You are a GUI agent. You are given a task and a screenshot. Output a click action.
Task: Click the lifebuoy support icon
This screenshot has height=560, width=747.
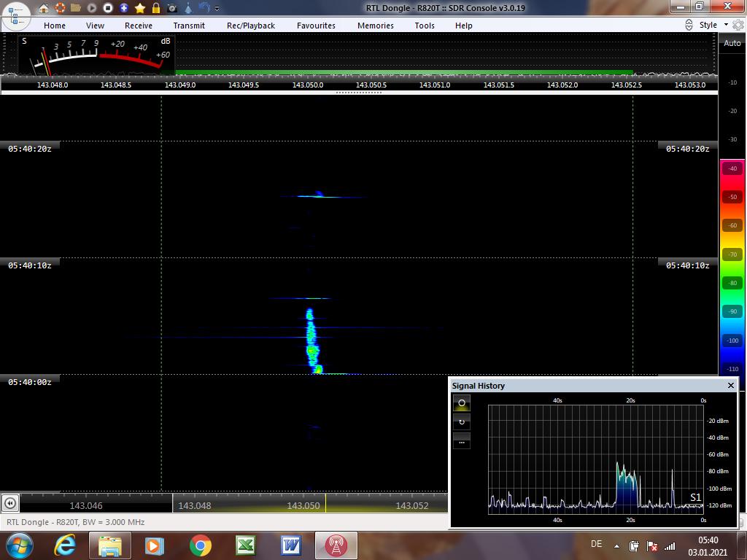(x=60, y=7)
